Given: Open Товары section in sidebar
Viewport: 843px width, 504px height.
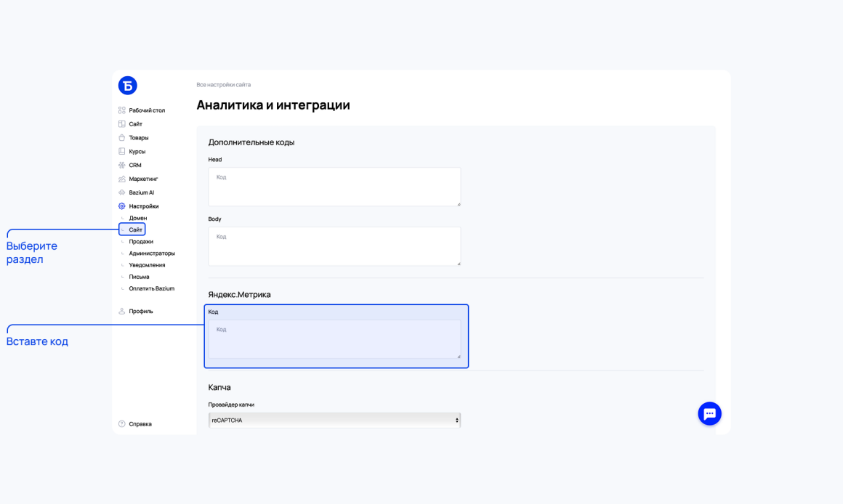Looking at the screenshot, I should pyautogui.click(x=139, y=137).
